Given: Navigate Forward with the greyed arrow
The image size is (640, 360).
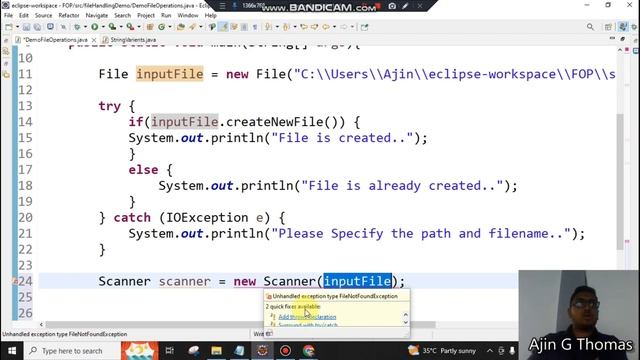Looking at the screenshot, I should click(343, 27).
